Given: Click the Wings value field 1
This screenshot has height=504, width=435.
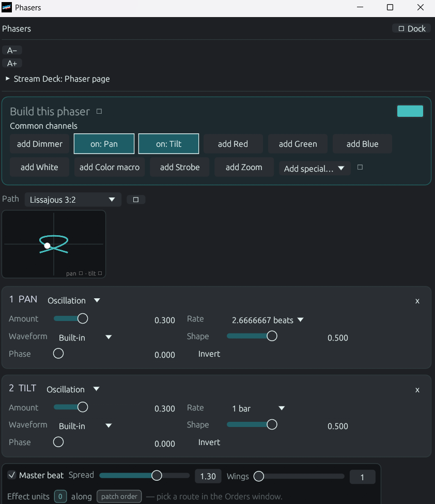Looking at the screenshot, I should [x=362, y=477].
